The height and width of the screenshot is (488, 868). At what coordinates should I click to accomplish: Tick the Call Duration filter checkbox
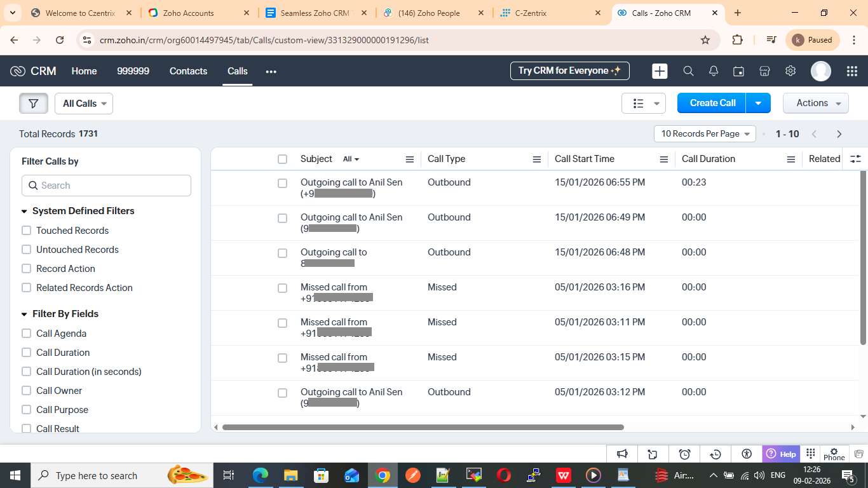[27, 353]
